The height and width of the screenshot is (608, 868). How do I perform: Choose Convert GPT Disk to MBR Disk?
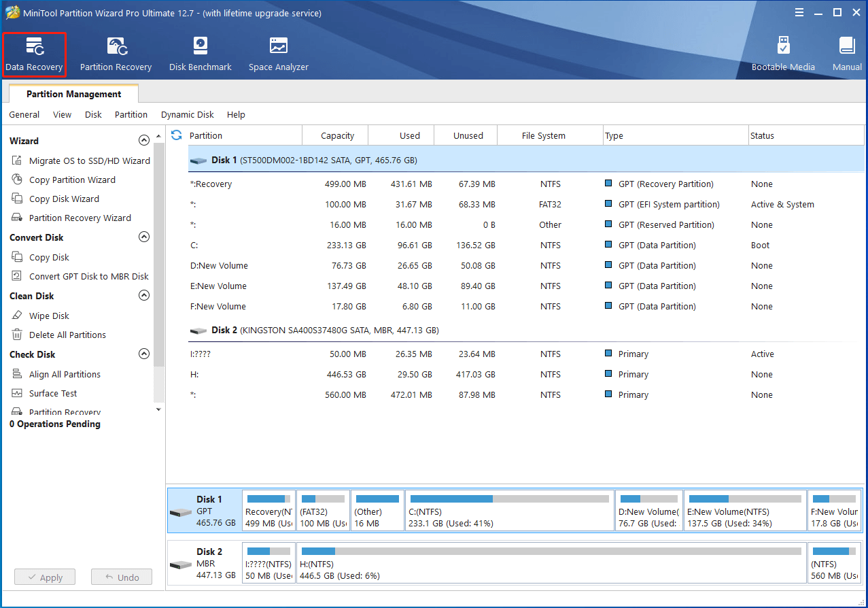80,276
